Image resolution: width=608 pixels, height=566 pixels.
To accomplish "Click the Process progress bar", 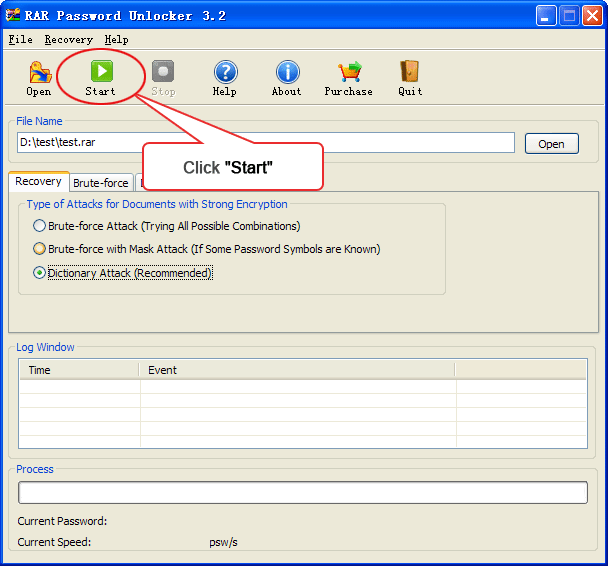I will pos(303,492).
